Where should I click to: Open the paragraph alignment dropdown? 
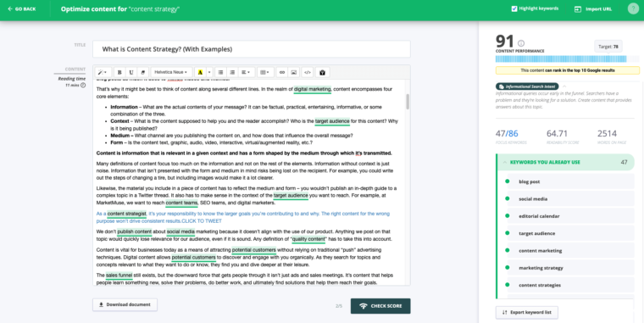(246, 72)
